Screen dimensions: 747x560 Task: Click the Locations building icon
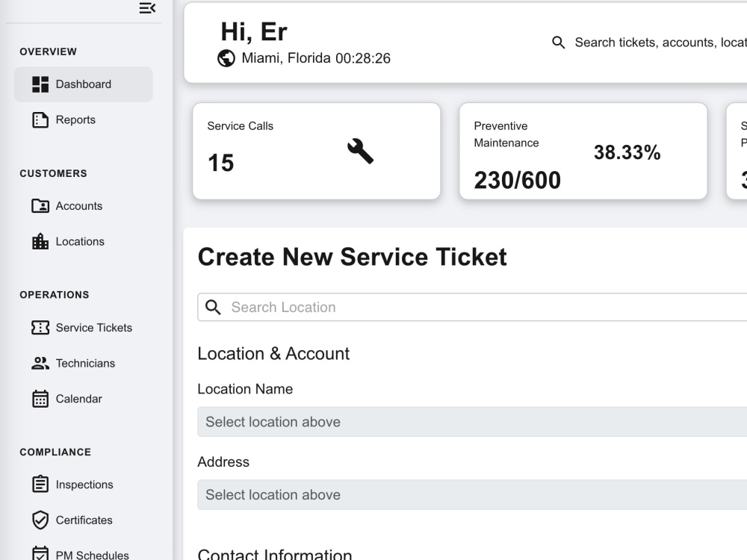[x=40, y=241]
